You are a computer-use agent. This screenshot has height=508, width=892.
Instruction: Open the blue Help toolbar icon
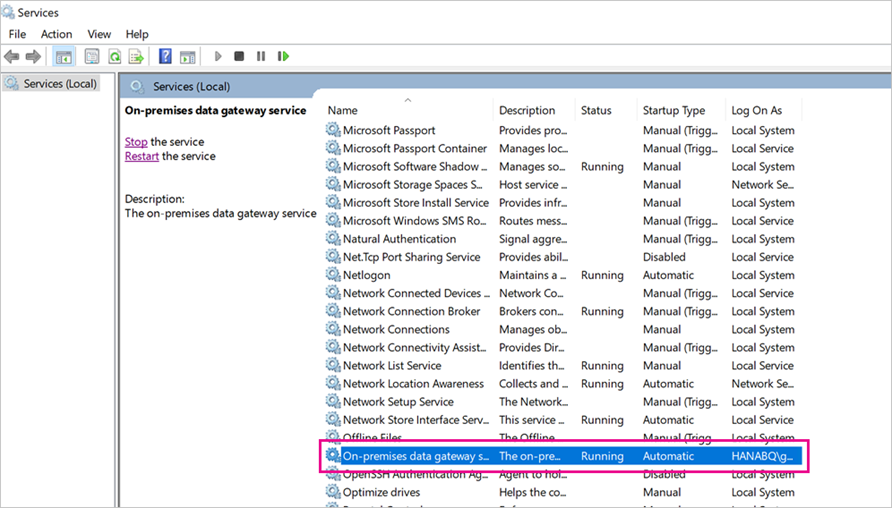165,57
